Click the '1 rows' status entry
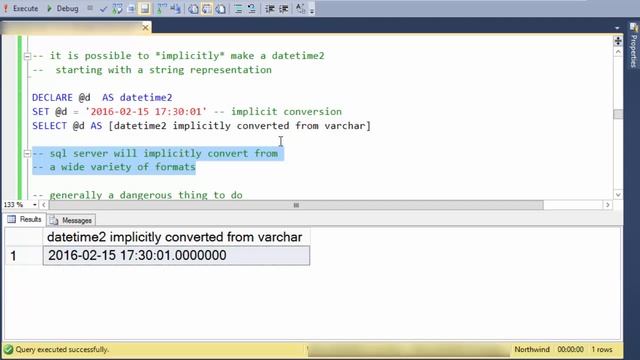 pos(602,349)
